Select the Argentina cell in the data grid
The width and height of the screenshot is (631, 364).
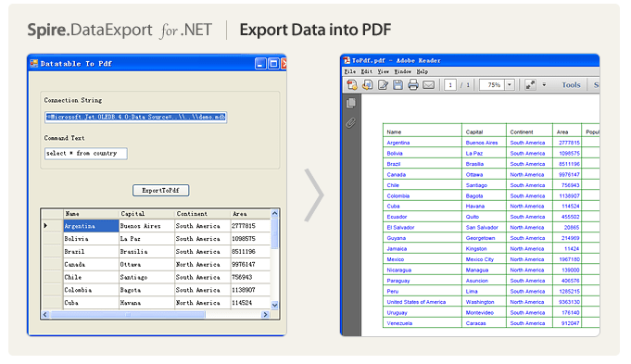[91, 226]
